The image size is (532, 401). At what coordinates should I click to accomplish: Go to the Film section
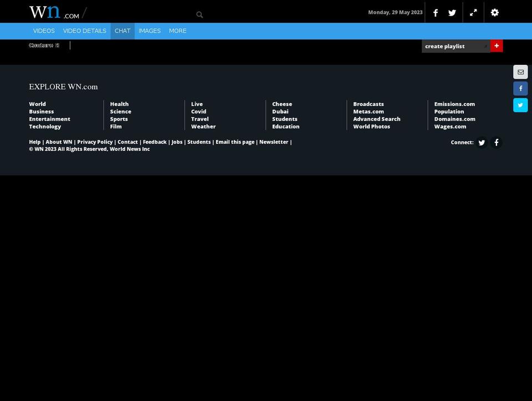(116, 126)
